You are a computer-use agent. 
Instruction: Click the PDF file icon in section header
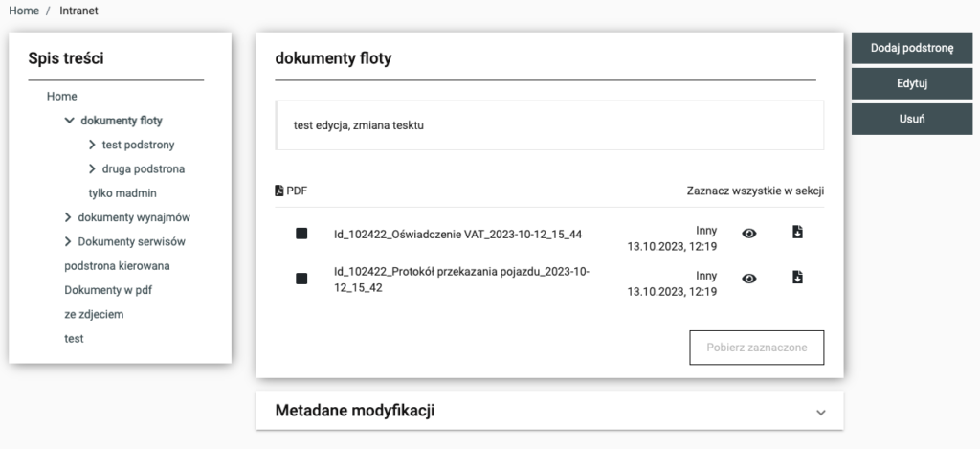point(279,191)
